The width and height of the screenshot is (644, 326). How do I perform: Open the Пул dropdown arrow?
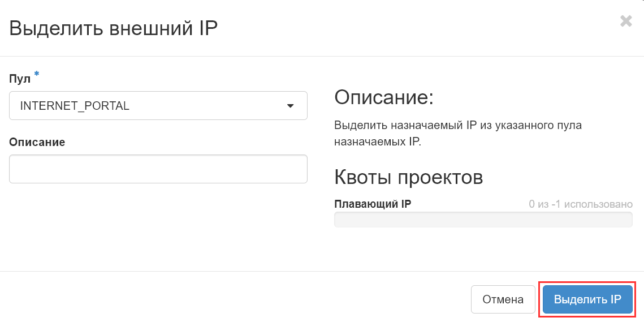(x=291, y=105)
